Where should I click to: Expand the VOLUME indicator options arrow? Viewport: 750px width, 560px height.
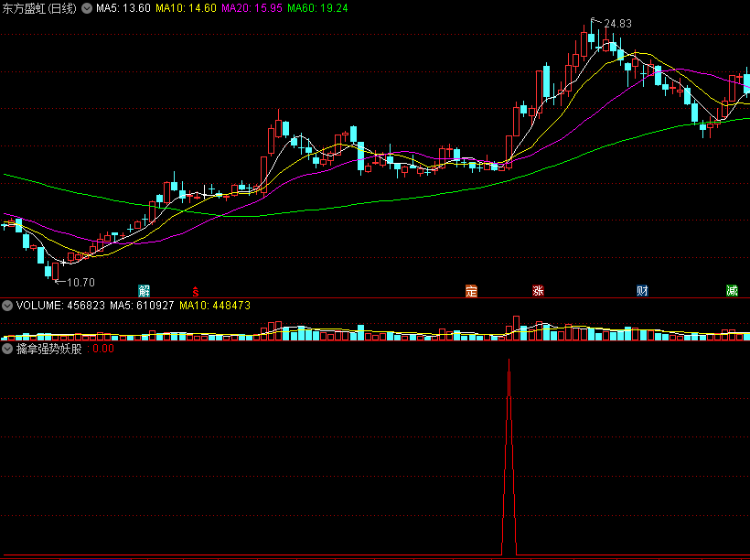7,306
